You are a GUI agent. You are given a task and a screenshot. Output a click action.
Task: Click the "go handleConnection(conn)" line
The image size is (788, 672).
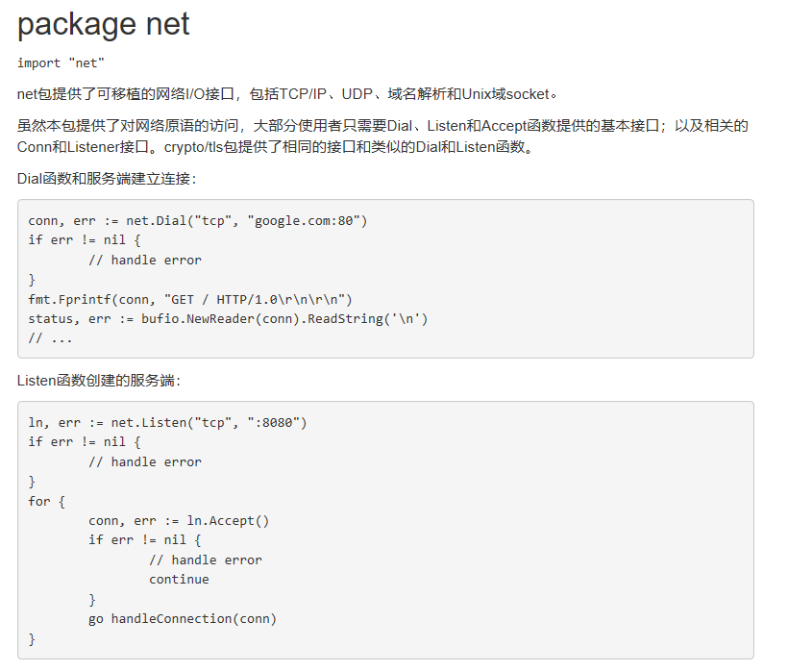tap(182, 619)
